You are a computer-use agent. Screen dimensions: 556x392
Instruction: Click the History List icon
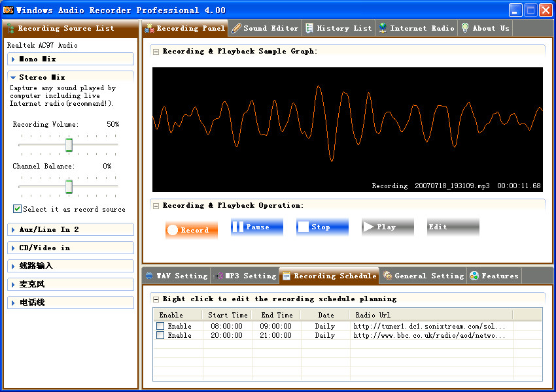[x=309, y=28]
